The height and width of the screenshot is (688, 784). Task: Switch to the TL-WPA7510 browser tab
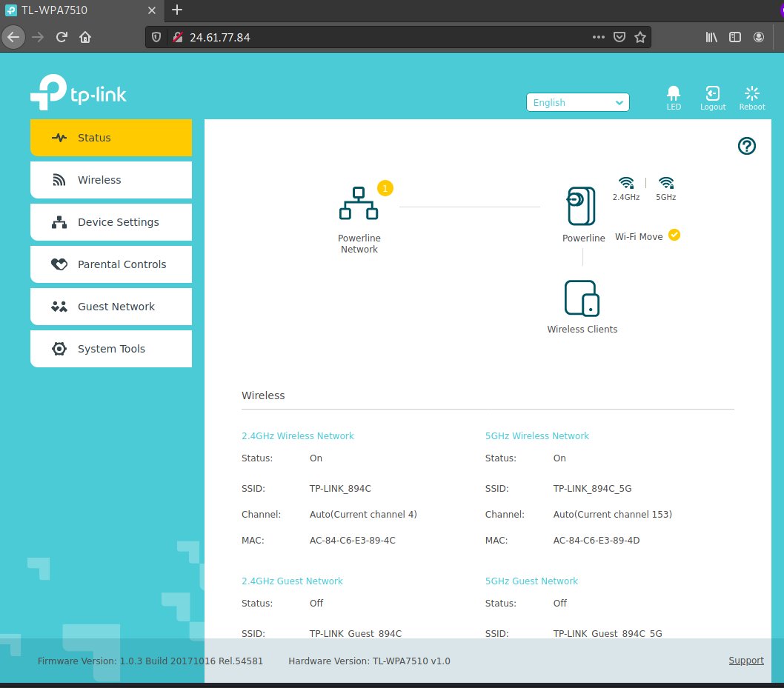(52, 10)
